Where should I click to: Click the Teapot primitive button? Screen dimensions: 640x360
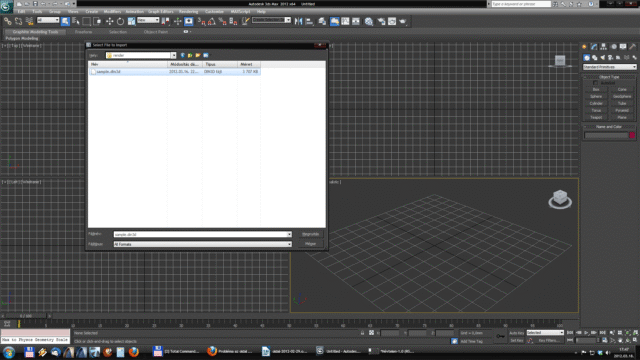(596, 118)
